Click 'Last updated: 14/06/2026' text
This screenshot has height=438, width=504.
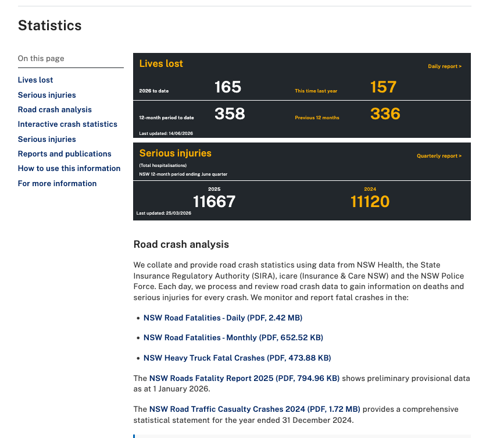click(166, 133)
